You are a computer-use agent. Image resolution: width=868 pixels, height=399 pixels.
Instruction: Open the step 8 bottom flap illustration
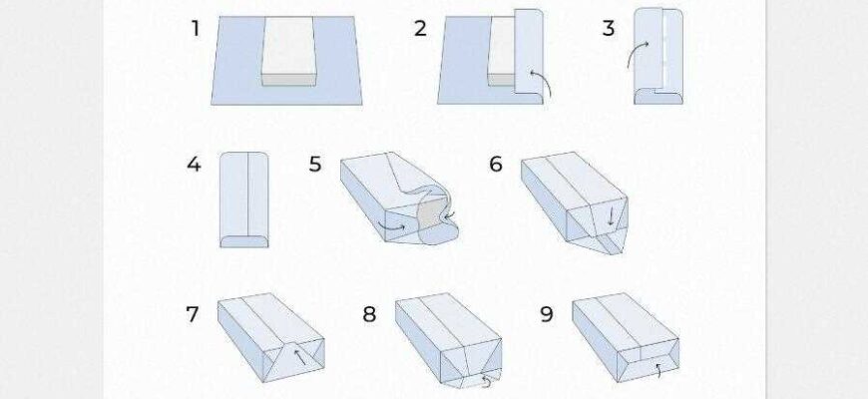[448, 340]
